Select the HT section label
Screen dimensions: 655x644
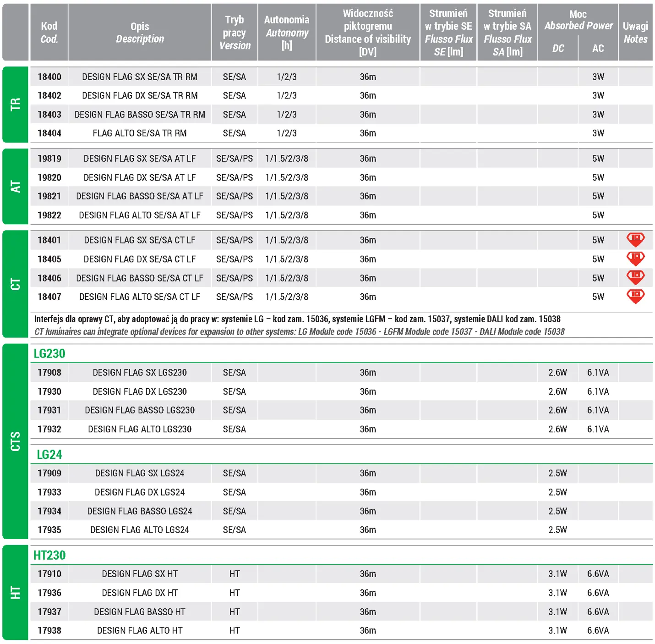tap(15, 593)
